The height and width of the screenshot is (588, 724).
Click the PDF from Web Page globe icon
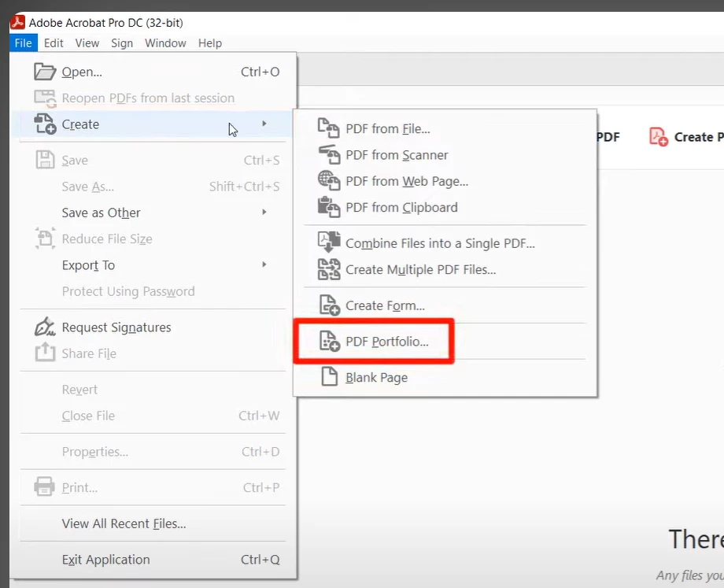pos(328,180)
